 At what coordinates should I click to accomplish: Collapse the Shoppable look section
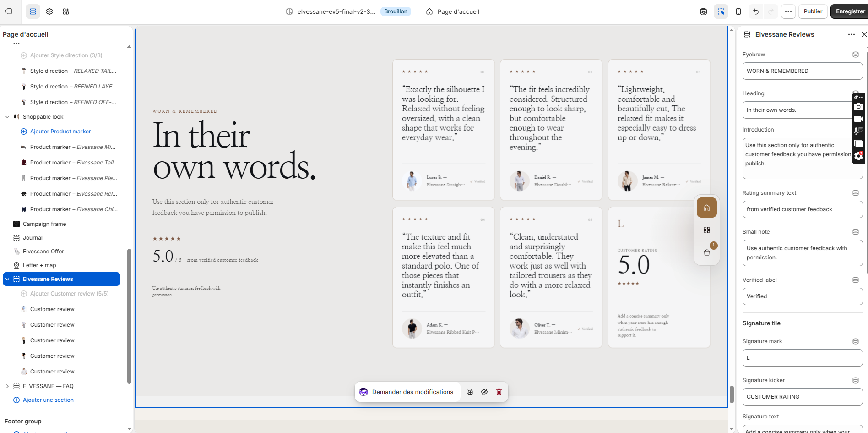(x=7, y=117)
